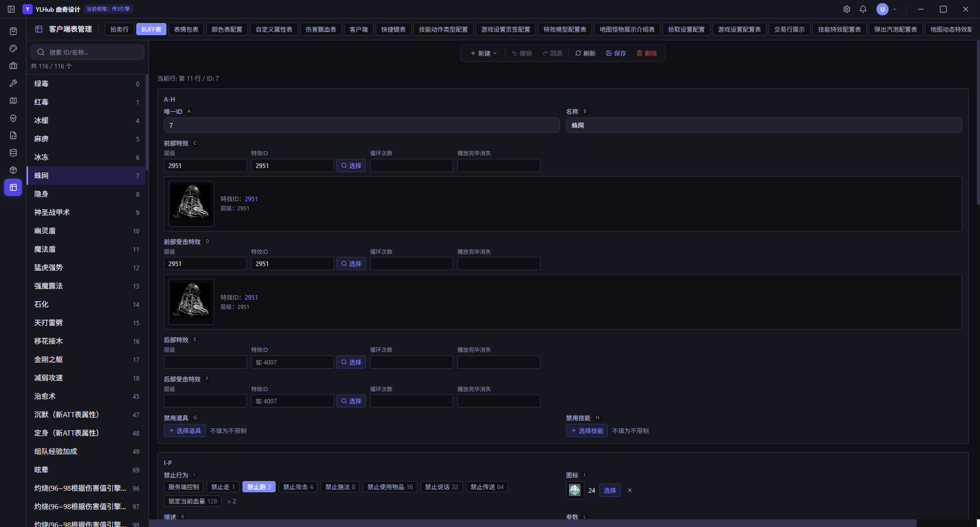Click the 选择道具 button
Viewport: 980px width, 527px height.
(x=185, y=431)
